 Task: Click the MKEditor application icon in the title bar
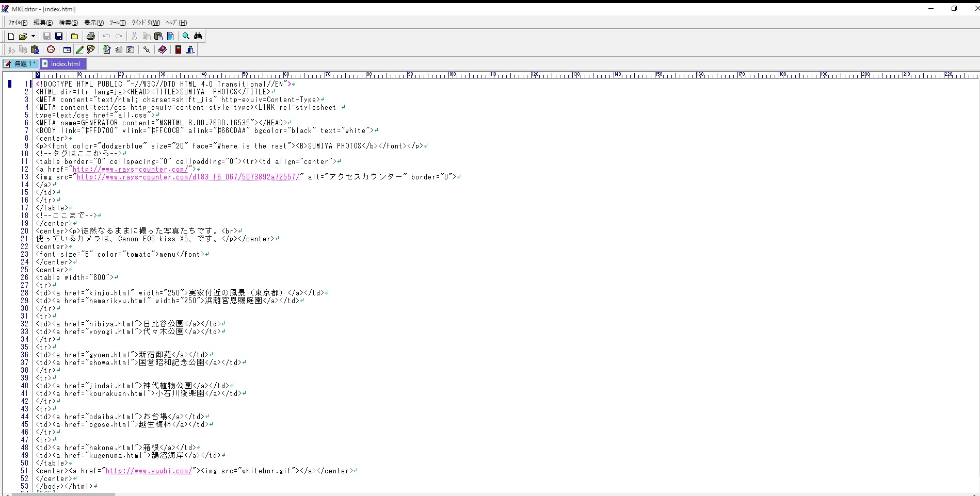[5, 9]
